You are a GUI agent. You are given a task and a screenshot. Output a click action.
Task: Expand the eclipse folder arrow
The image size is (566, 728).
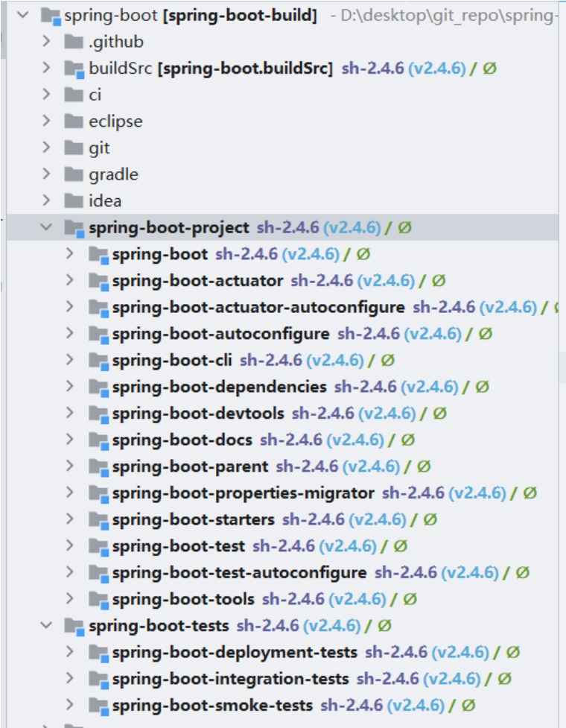point(46,121)
